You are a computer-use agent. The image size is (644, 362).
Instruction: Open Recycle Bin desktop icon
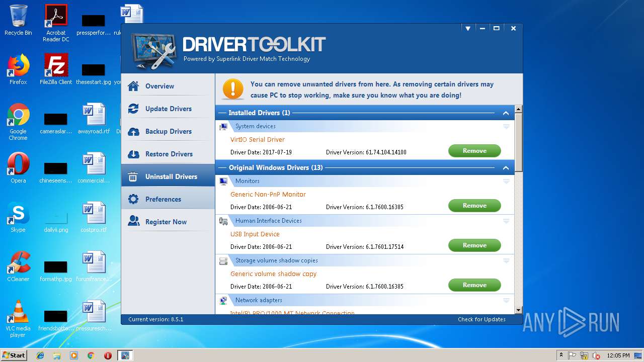(18, 21)
